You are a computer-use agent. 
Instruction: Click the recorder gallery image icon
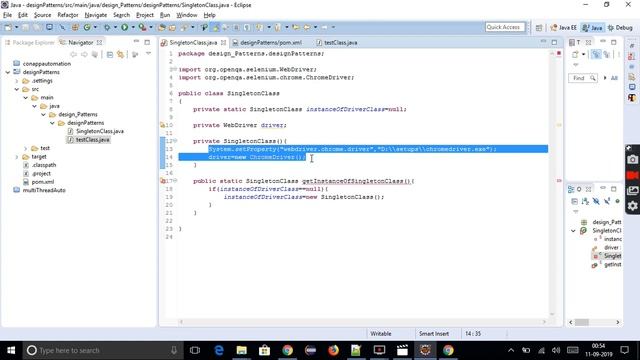pos(632,190)
